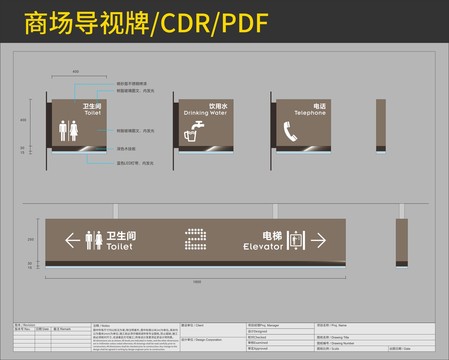Click the dotted number 2 floor indicator
449x360 pixels.
coord(195,239)
